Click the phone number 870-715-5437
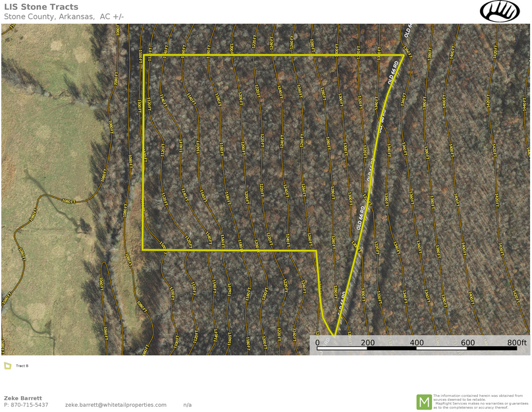 [x=28, y=405]
